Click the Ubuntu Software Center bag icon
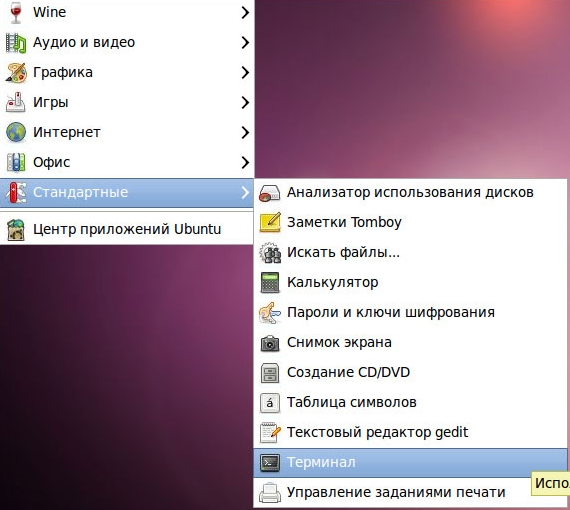 16,229
